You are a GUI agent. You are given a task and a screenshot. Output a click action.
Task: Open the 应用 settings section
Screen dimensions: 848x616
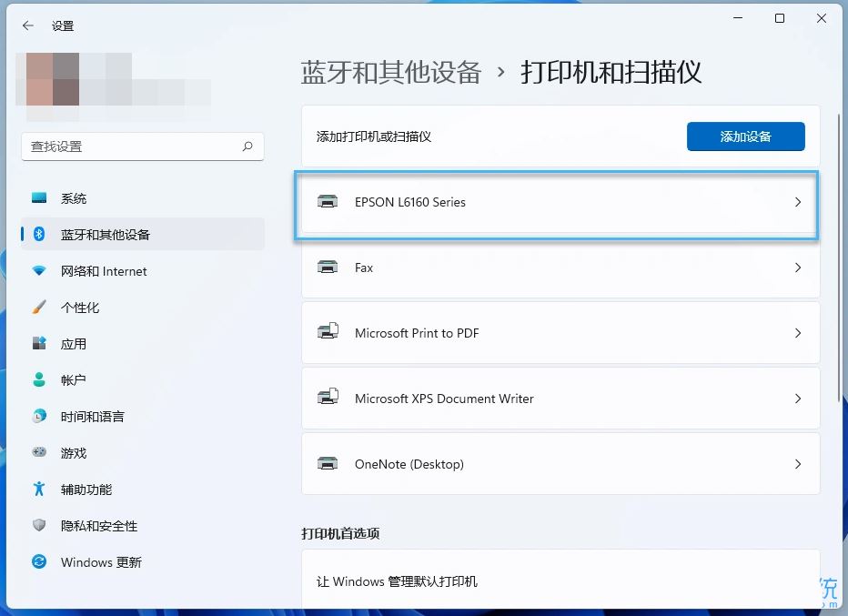coord(38,343)
